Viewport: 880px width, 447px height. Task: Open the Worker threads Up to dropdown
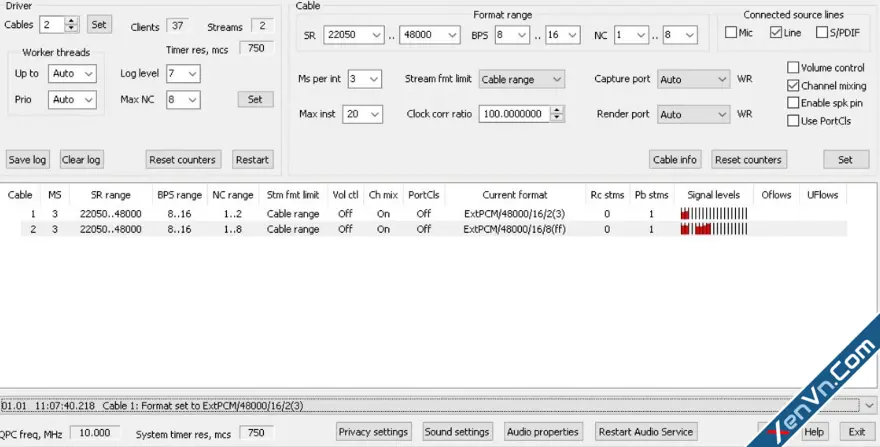72,74
